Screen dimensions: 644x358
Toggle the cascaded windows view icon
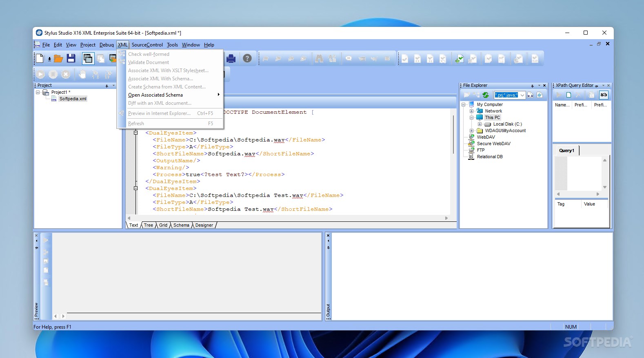pos(88,58)
